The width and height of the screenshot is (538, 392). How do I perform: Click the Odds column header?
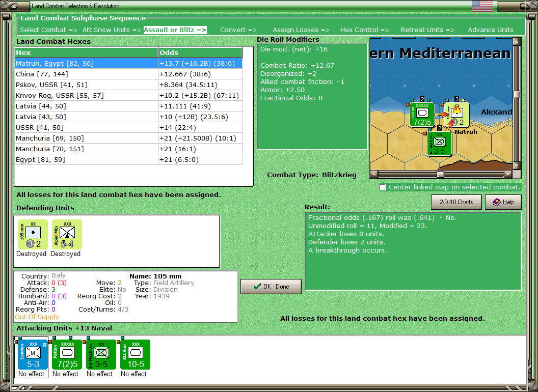click(x=200, y=52)
